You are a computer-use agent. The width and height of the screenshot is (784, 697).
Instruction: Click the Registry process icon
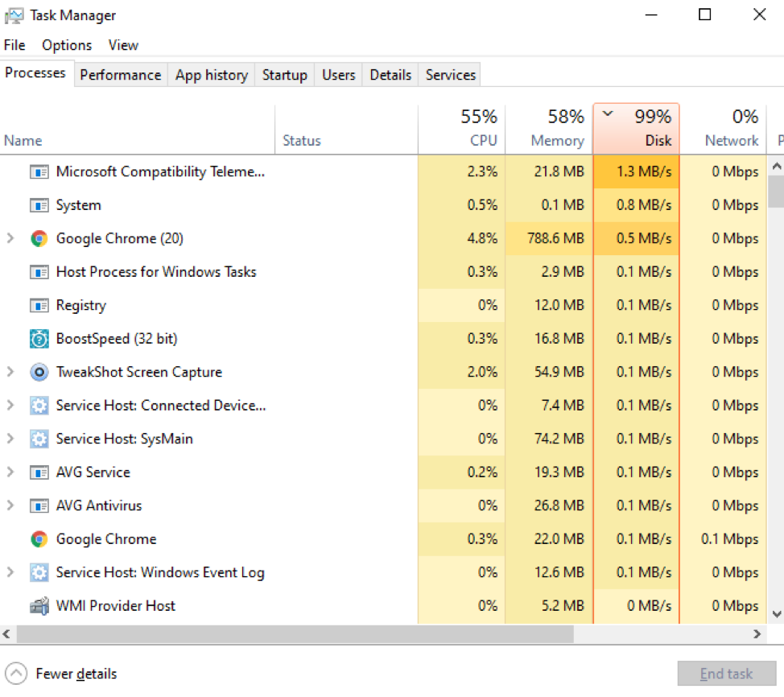pyautogui.click(x=39, y=306)
